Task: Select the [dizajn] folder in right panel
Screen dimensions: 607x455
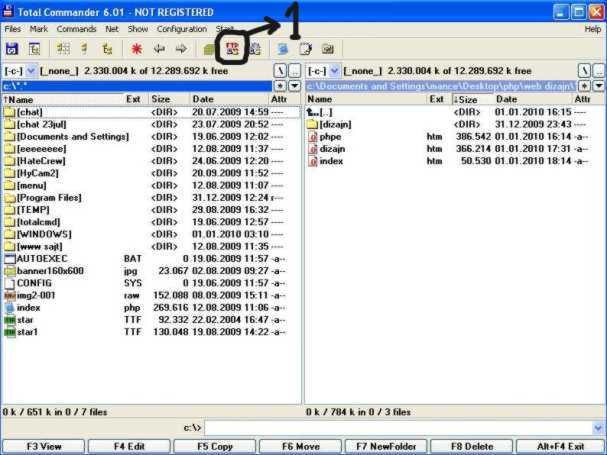Action: click(x=455, y=125)
